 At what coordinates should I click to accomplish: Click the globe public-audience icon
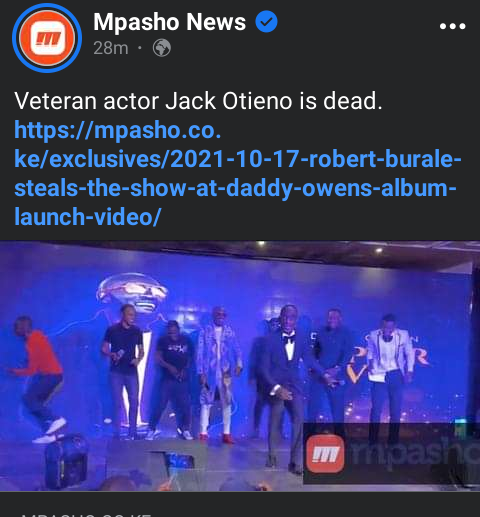(x=162, y=48)
